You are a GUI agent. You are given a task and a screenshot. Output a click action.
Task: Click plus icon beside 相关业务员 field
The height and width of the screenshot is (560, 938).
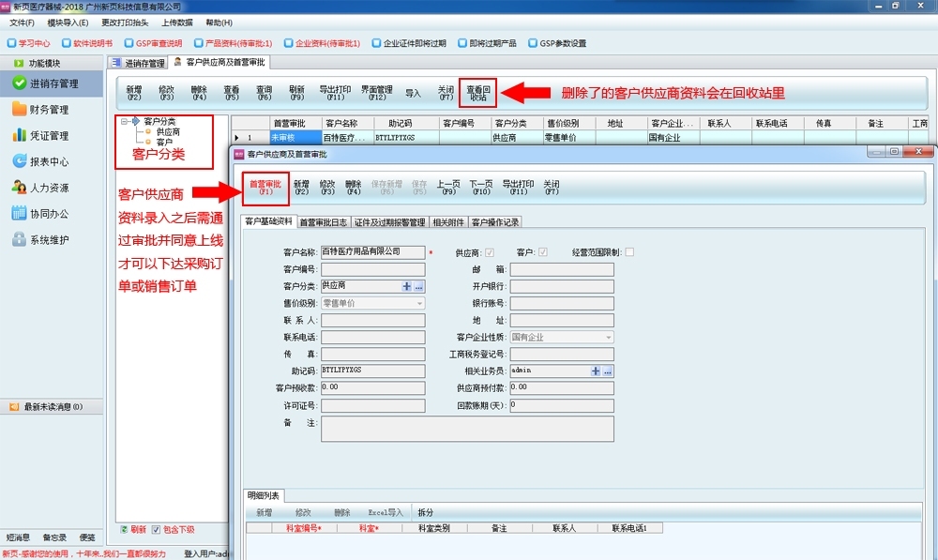[596, 371]
